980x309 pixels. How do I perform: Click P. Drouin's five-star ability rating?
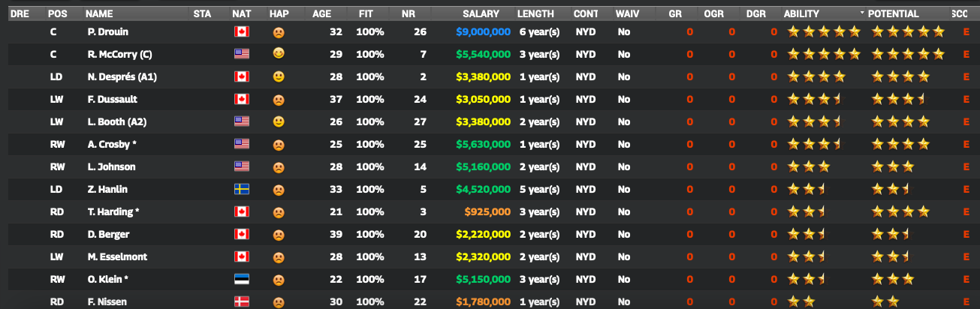(x=823, y=32)
